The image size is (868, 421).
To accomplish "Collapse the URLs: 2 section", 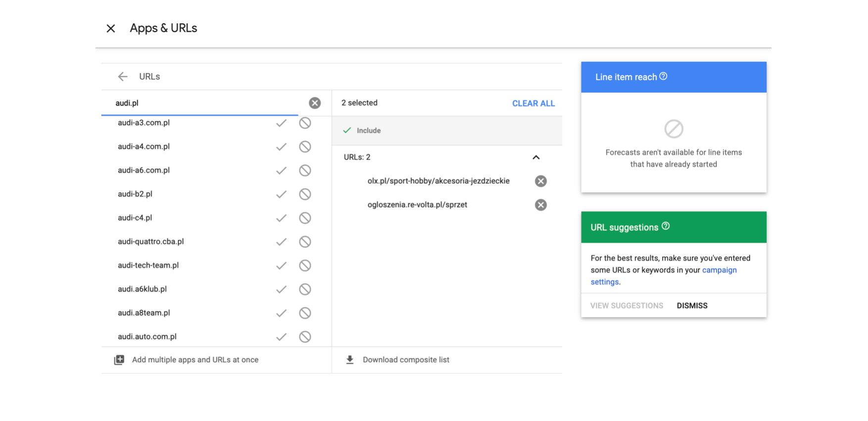I will click(x=536, y=158).
